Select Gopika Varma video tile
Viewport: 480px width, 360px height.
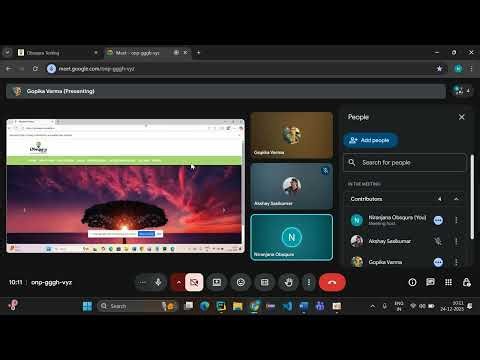(292, 135)
